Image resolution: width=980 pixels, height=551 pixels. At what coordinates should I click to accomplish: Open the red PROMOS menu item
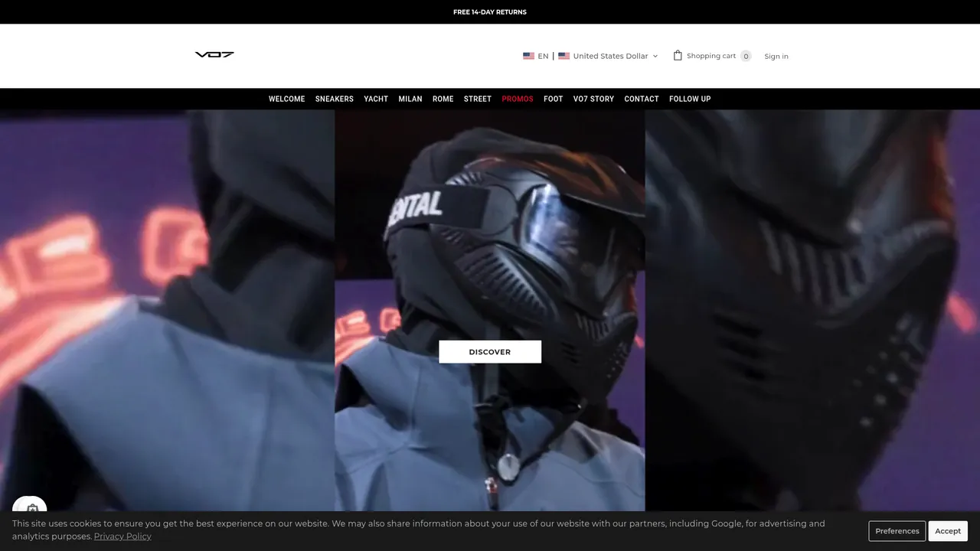(x=518, y=99)
